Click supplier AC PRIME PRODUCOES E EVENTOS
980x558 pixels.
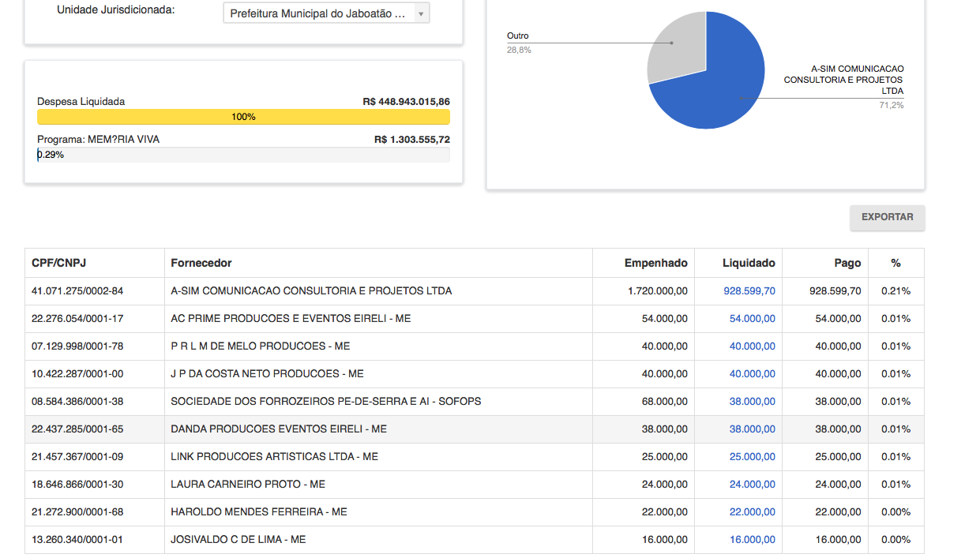pos(291,319)
